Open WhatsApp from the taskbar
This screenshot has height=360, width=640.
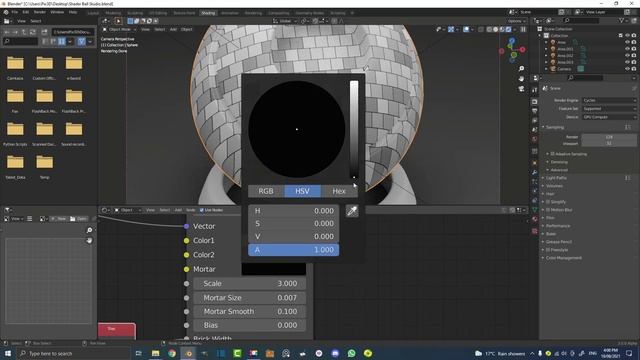pyautogui.click(x=351, y=353)
